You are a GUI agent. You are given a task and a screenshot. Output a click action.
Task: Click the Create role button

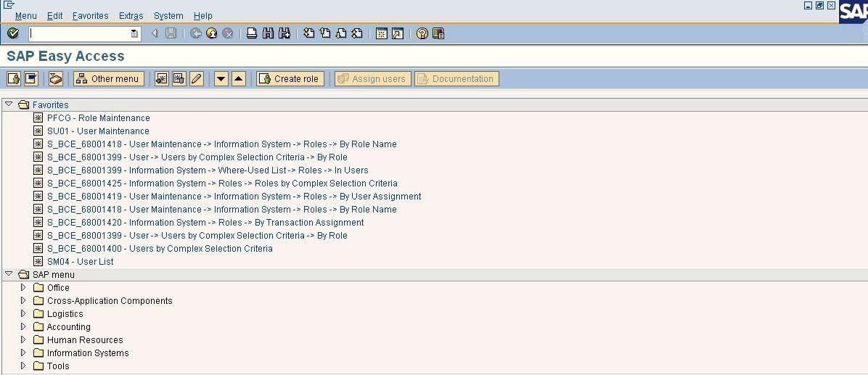pos(290,78)
